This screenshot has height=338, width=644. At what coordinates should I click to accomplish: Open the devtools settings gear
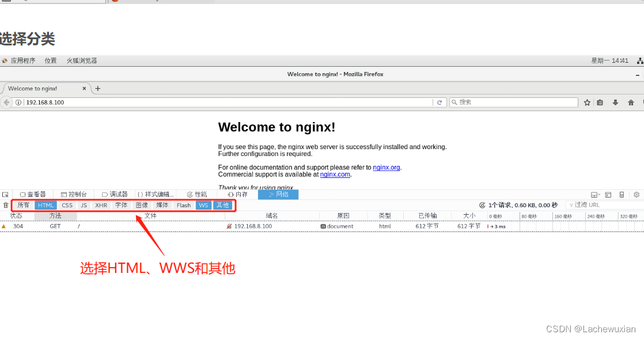(636, 195)
